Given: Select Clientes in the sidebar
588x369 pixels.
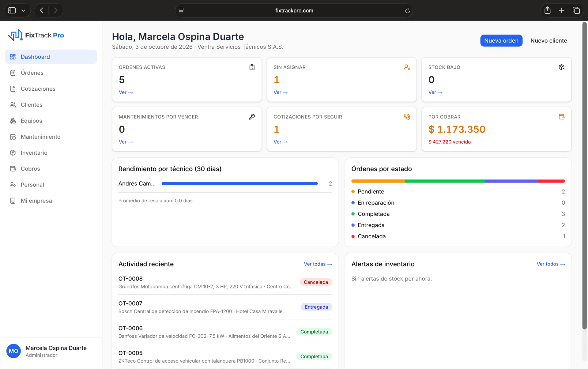Looking at the screenshot, I should (x=51, y=105).
